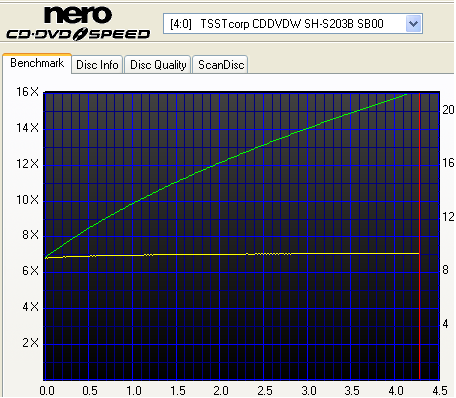Open the drive selection dropdown arrow
Image resolution: width=456 pixels, height=398 pixels.
414,24
